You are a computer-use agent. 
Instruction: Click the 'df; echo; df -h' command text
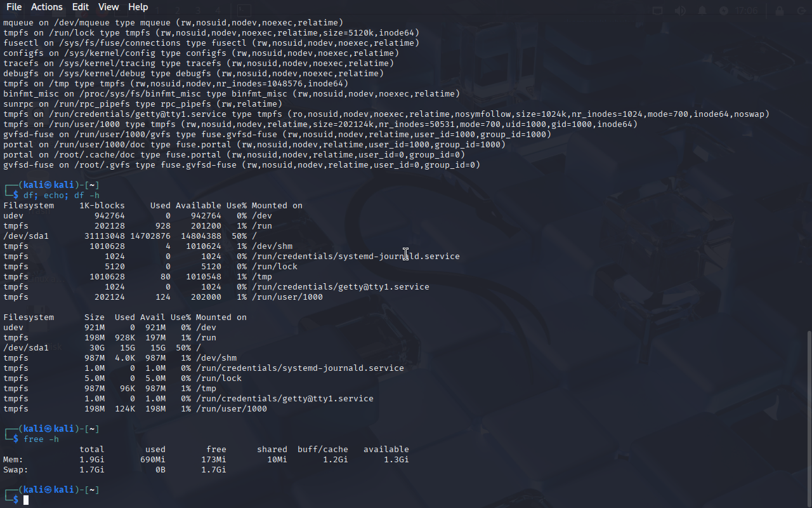(x=62, y=195)
